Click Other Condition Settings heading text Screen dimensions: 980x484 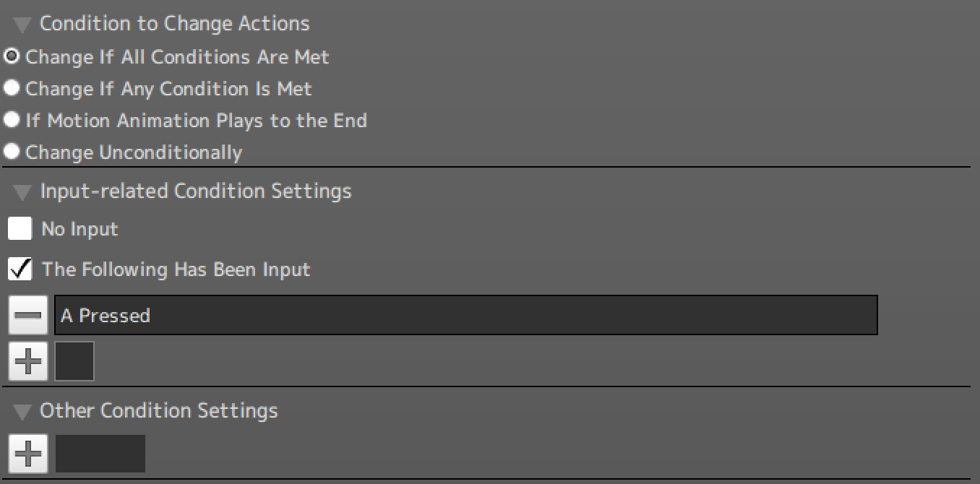click(x=159, y=410)
